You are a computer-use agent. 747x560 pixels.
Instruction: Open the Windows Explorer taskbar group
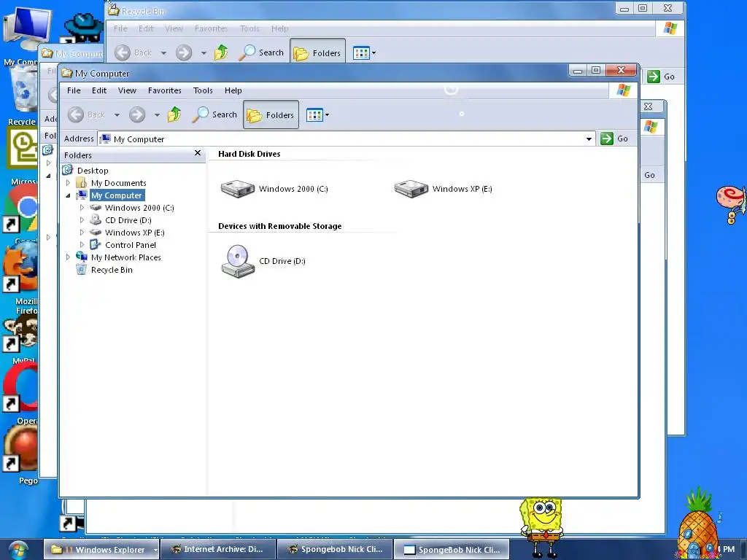(x=101, y=550)
